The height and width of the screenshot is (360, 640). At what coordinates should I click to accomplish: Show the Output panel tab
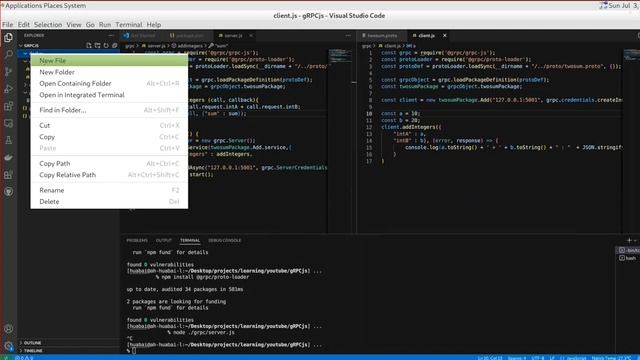point(164,240)
